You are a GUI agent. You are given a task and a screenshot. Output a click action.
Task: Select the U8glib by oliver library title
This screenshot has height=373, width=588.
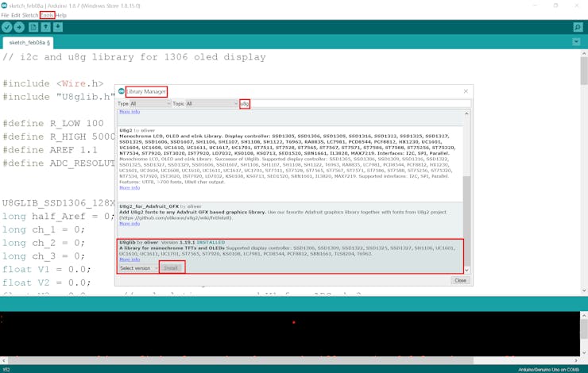139,242
